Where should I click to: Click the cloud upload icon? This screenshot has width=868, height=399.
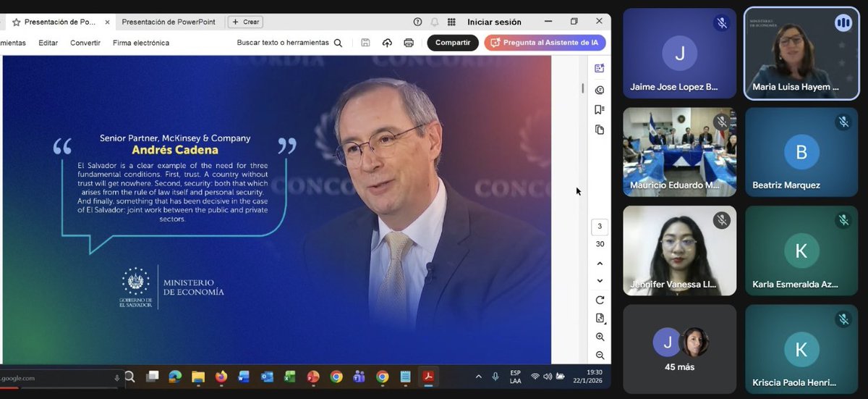387,43
